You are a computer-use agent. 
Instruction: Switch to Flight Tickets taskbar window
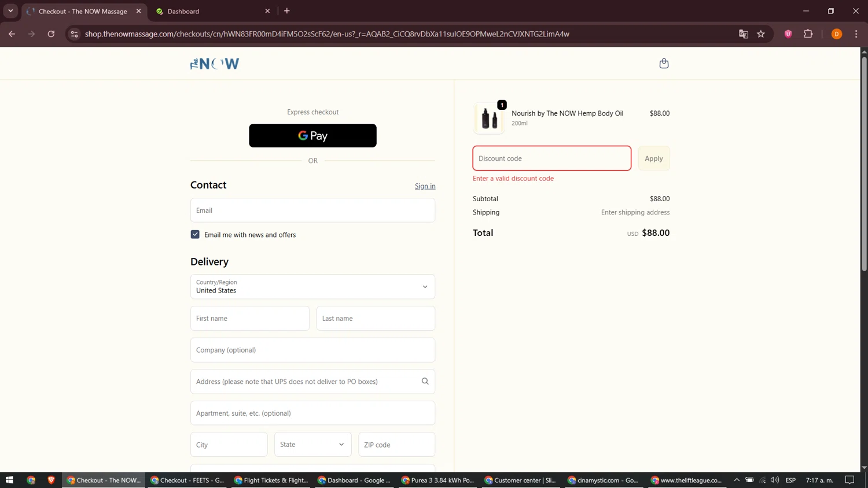271,480
